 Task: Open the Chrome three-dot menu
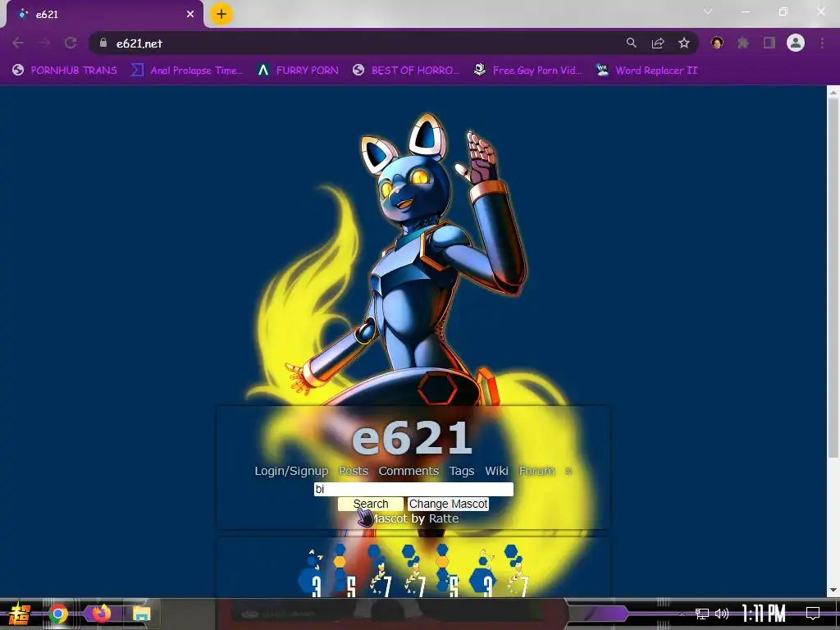[x=822, y=43]
